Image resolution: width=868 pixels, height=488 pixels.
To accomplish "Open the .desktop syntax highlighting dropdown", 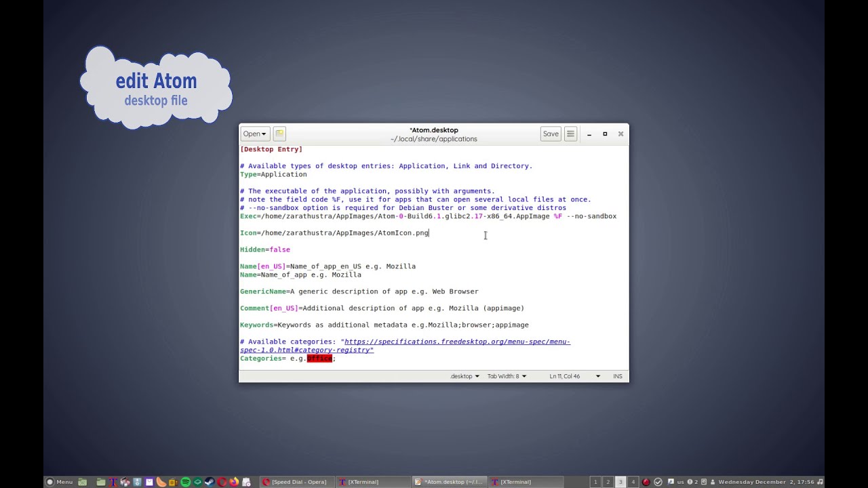I will 465,376.
